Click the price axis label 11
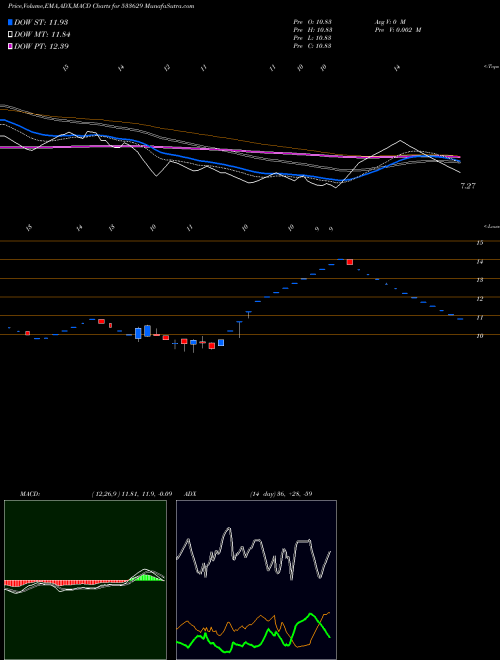 [479, 318]
